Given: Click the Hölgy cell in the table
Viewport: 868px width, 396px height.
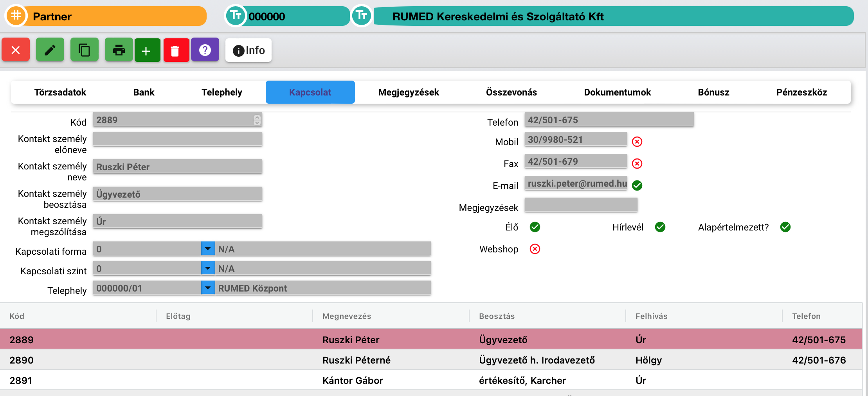Looking at the screenshot, I should [x=648, y=360].
